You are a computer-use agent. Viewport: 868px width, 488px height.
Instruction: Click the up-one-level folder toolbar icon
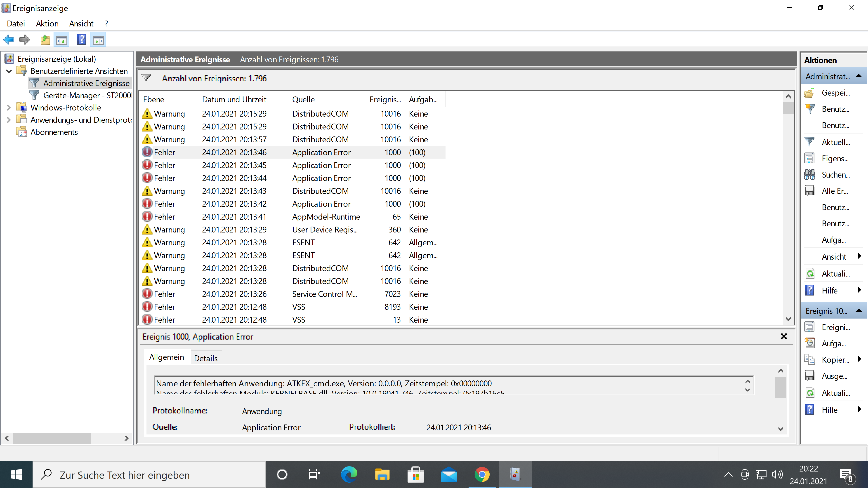coord(45,40)
